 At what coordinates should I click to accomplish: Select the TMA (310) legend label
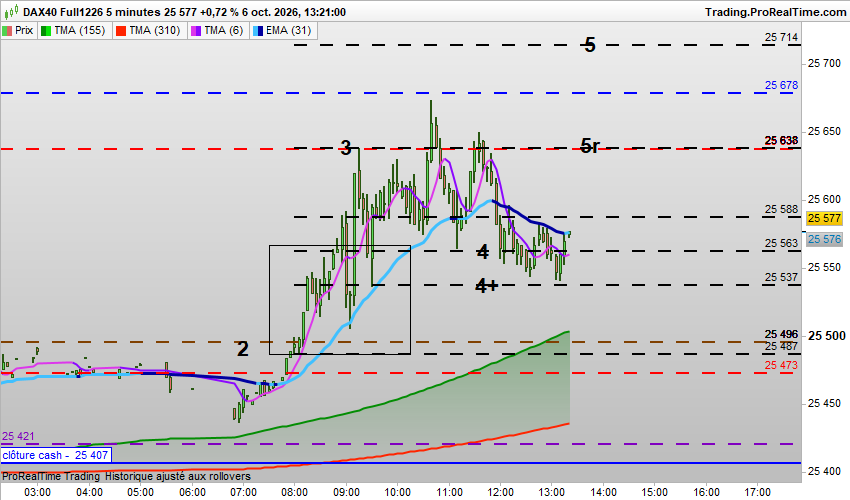pyautogui.click(x=154, y=30)
